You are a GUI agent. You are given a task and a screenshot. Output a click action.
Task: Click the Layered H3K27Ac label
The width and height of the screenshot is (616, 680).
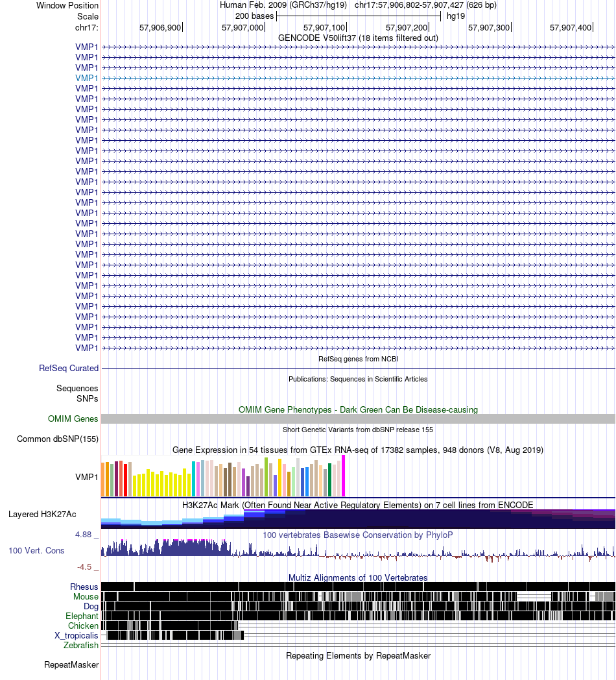(42, 515)
